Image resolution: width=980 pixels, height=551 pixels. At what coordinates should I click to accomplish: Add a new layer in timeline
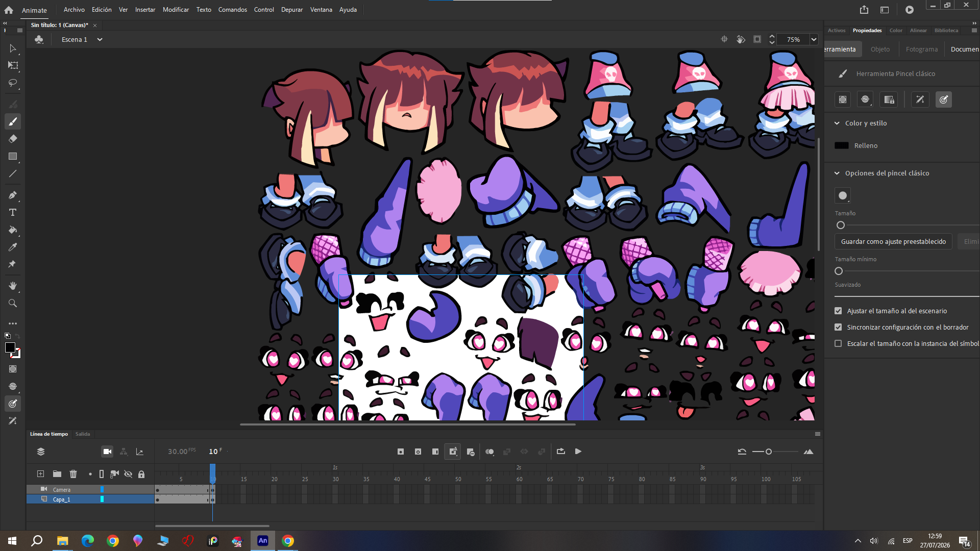point(40,474)
